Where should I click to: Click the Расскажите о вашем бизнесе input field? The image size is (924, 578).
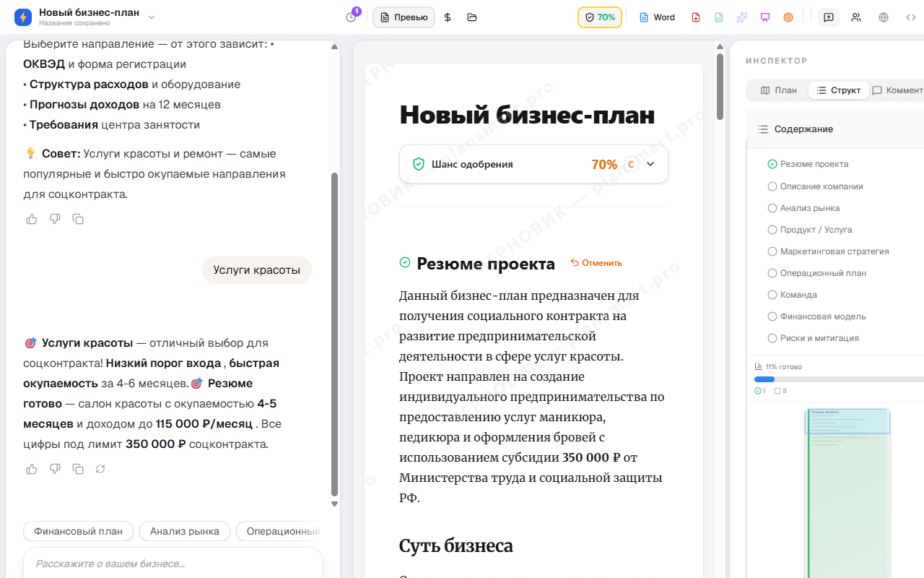[x=172, y=562]
